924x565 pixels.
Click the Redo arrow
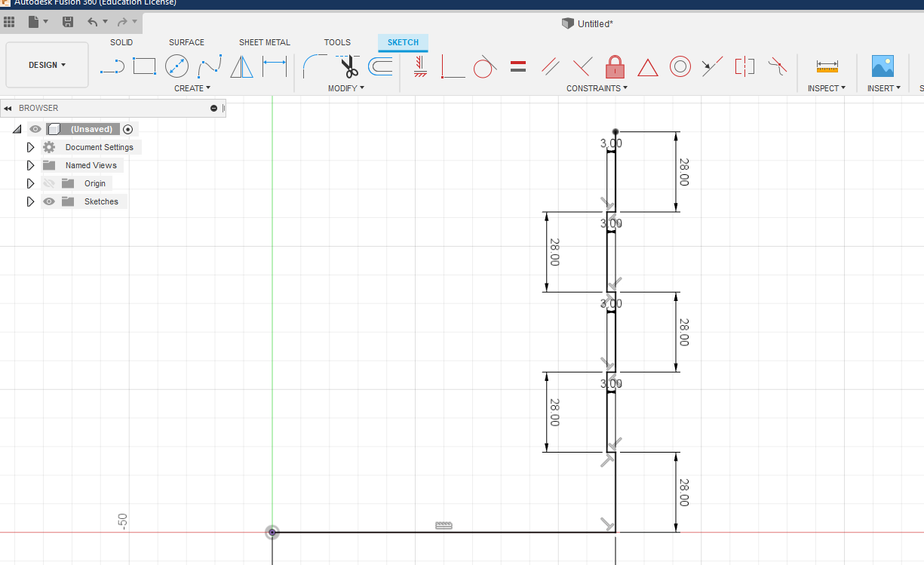pos(122,22)
